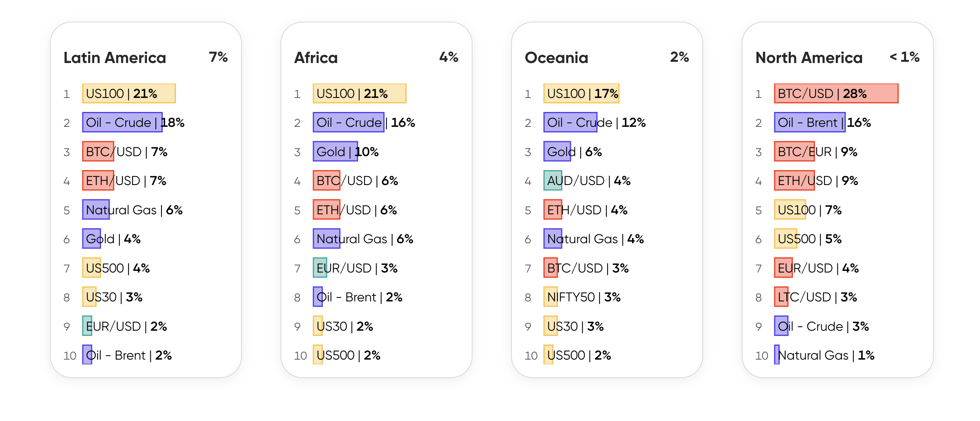Click the Oceania heading
The height and width of the screenshot is (421, 980).
pos(556,58)
